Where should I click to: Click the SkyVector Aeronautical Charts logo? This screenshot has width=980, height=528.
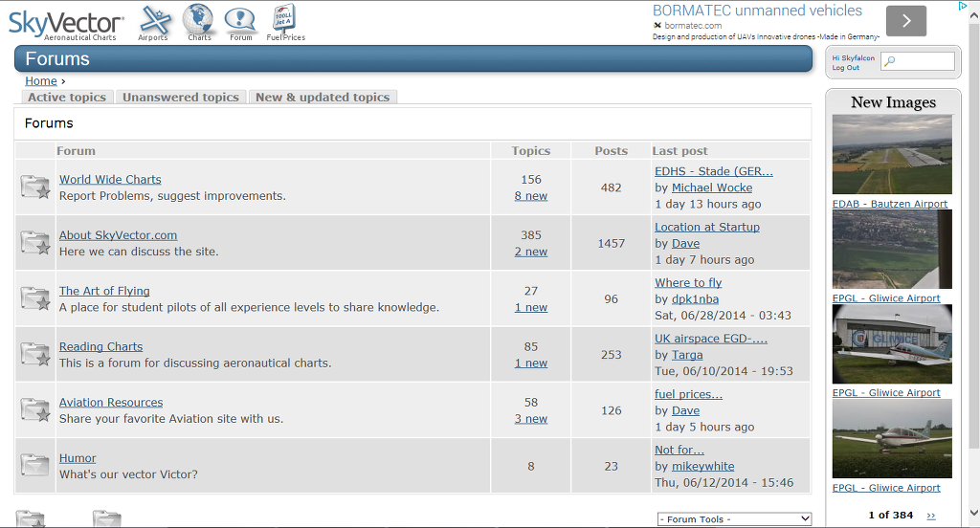(66, 25)
